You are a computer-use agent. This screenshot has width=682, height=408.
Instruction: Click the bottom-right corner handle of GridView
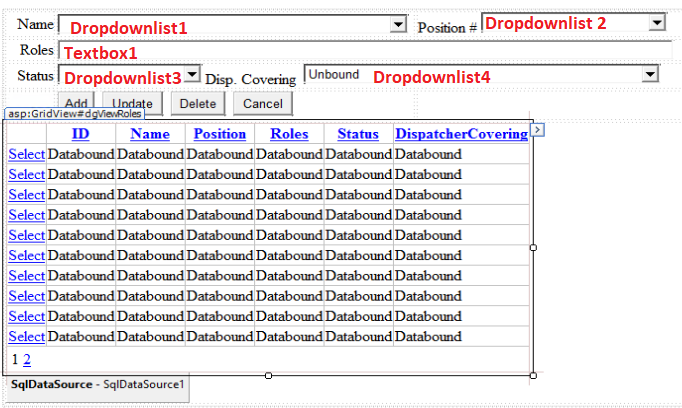point(533,375)
